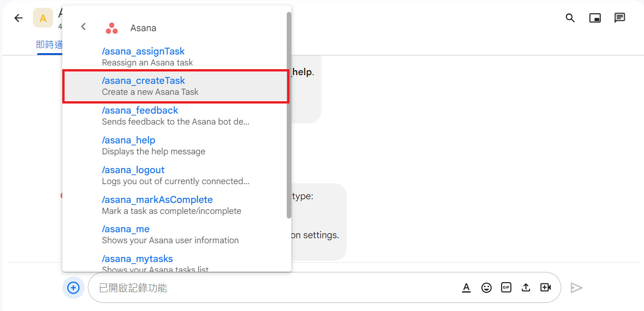This screenshot has width=644, height=311.
Task: Open chat in a pop-up window
Action: point(595,18)
